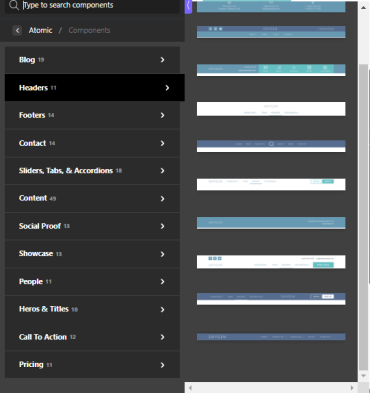
Task: Expand Social Proof with its chevron
Action: tap(162, 226)
